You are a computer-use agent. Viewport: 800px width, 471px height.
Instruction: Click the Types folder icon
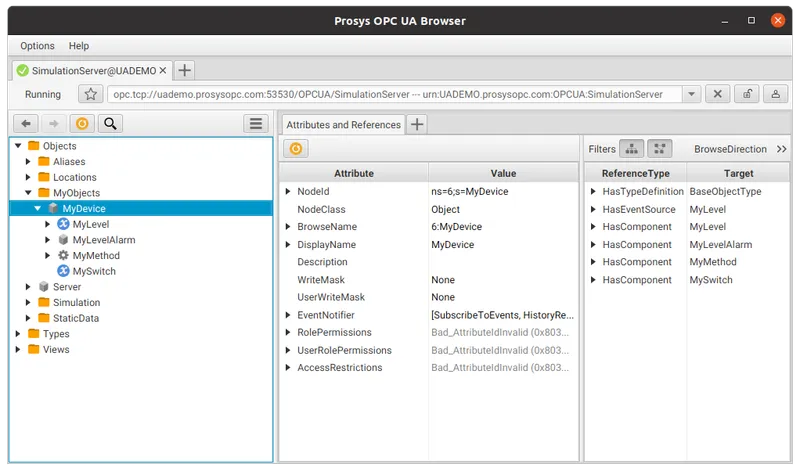[x=34, y=333]
